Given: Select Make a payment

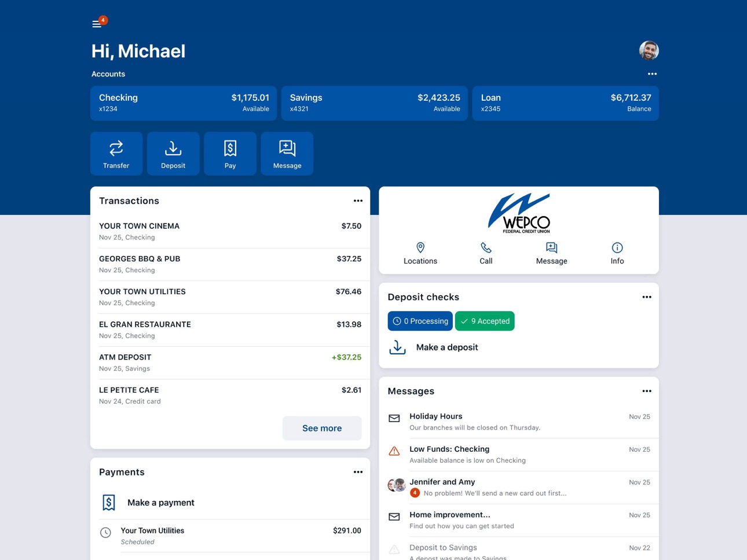Looking at the screenshot, I should pyautogui.click(x=161, y=503).
